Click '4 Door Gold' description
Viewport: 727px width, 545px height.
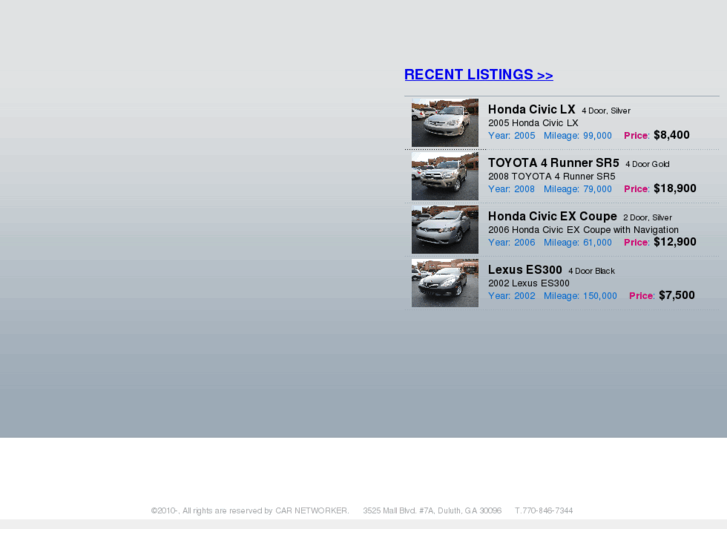click(x=647, y=164)
